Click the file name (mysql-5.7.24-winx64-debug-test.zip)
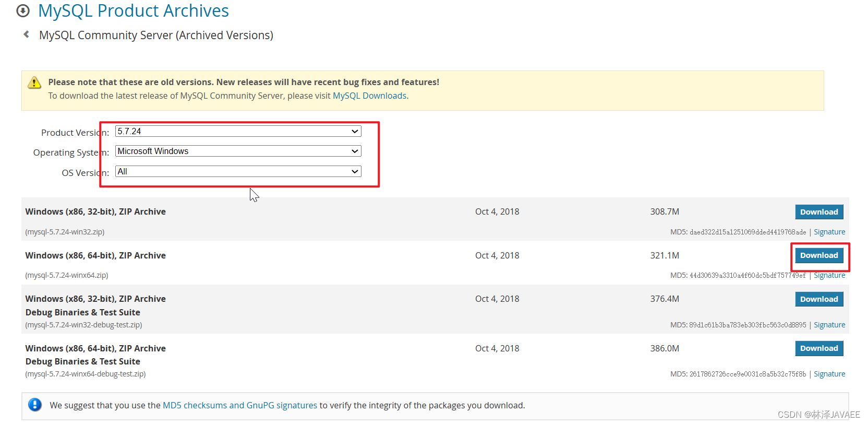 [x=86, y=374]
